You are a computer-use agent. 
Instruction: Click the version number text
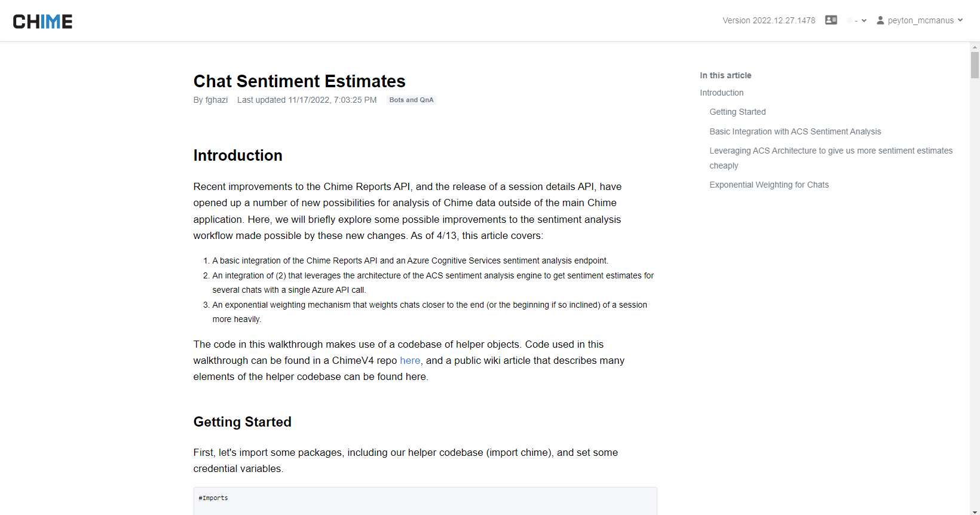[x=768, y=20]
